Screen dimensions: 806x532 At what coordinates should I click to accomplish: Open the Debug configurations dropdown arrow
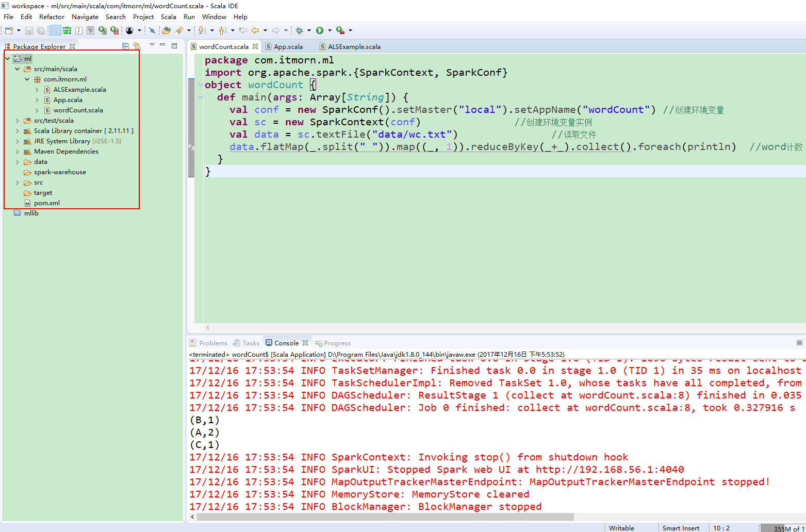309,30
